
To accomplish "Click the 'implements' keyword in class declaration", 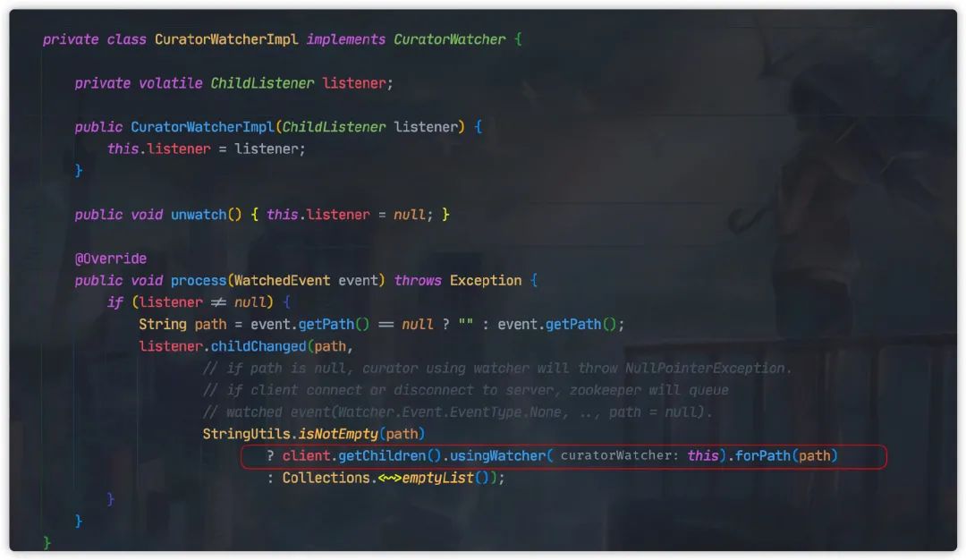I will [345, 39].
